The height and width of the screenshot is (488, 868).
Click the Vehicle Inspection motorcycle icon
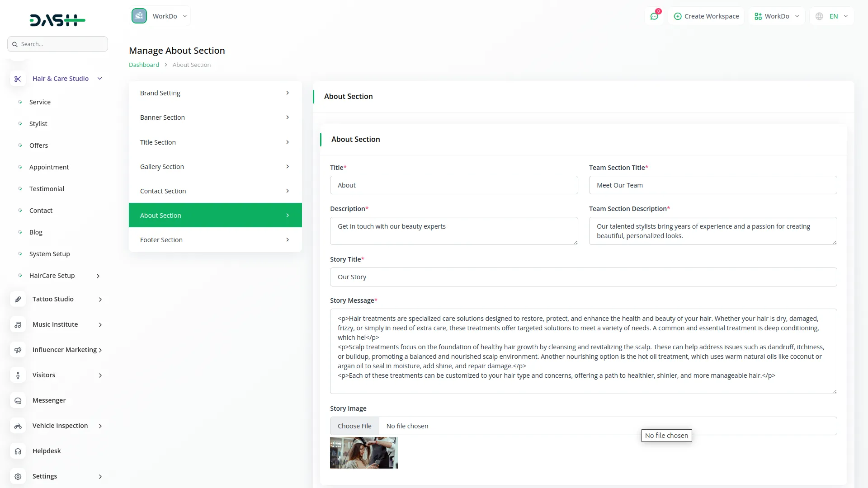pyautogui.click(x=18, y=426)
